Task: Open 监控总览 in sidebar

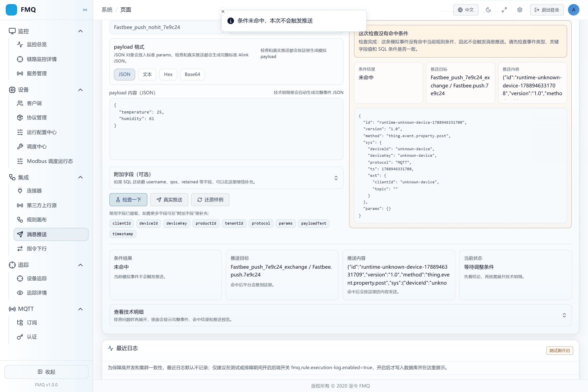Action: click(51, 45)
